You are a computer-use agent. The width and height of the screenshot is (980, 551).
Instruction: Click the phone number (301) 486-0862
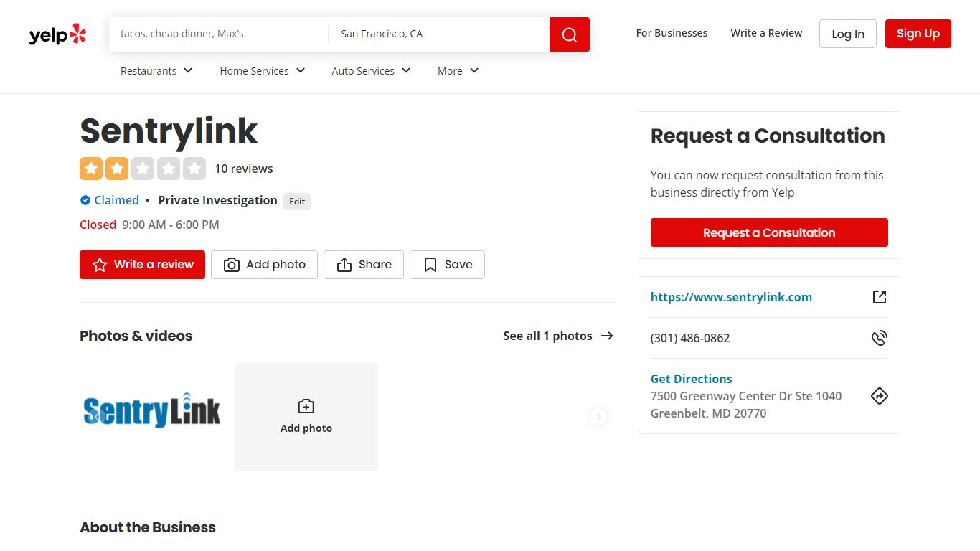point(690,338)
